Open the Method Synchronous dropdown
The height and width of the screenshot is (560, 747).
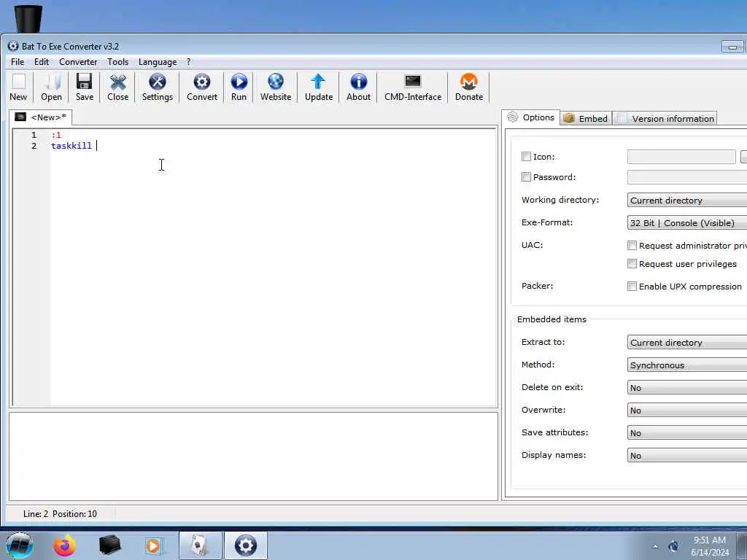tap(687, 365)
